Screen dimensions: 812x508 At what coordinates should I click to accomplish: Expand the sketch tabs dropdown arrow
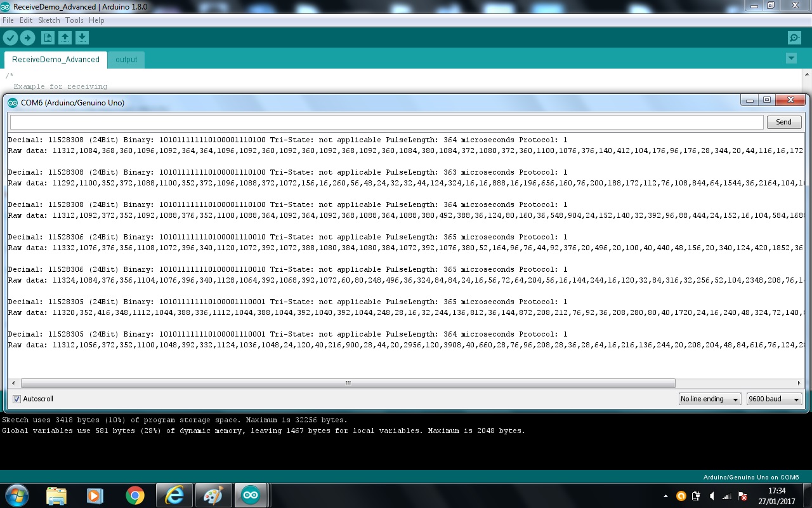click(791, 58)
